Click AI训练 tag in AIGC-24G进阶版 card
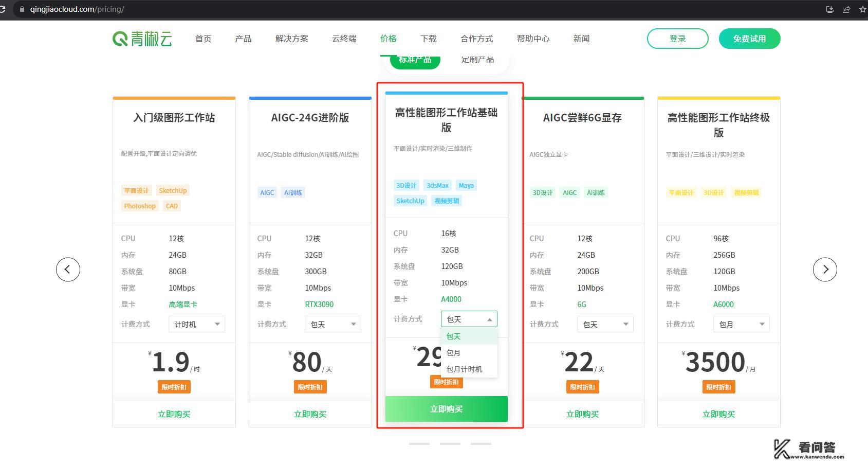This screenshot has width=868, height=466. tap(293, 193)
